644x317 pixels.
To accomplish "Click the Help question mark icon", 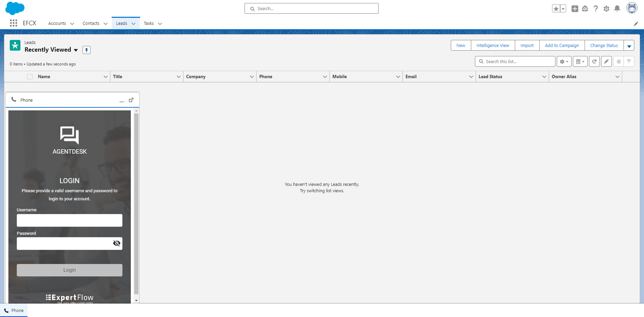I will (x=595, y=9).
